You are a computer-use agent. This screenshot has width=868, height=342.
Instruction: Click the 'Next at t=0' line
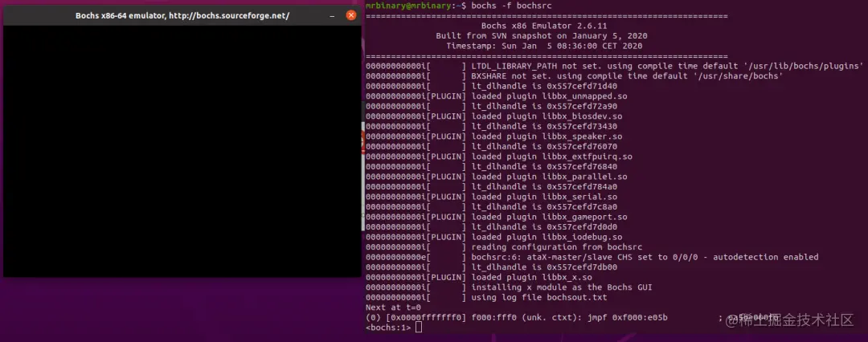pyautogui.click(x=394, y=307)
